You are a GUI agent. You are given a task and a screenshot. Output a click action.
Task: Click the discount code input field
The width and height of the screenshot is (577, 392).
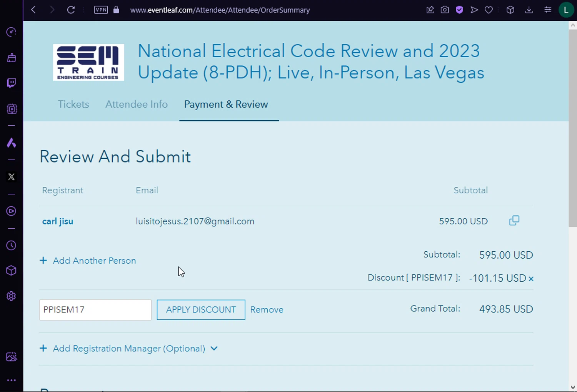click(x=95, y=310)
